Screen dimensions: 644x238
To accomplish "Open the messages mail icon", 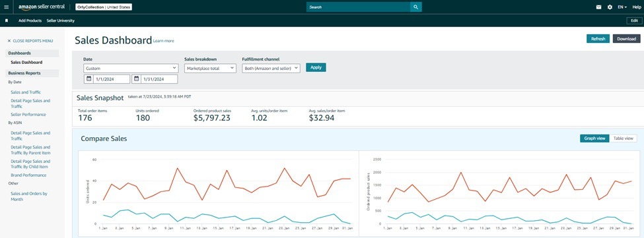I will tap(599, 7).
